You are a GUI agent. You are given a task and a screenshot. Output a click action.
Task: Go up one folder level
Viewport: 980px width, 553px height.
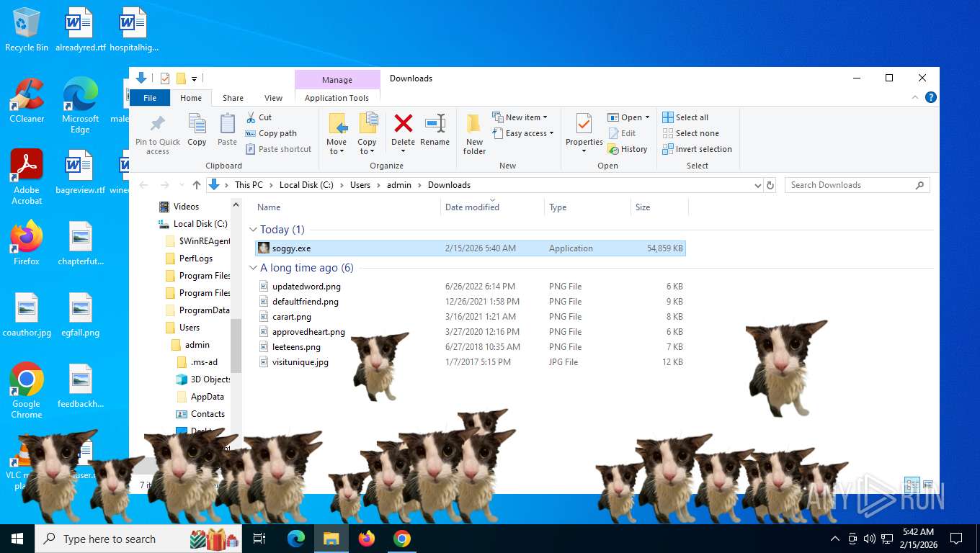(x=197, y=185)
